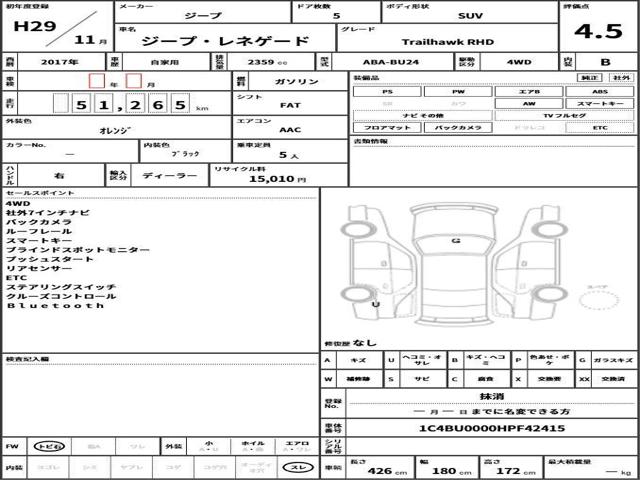The width and height of the screenshot is (640, 480).
Task: Select the ETC equipment box
Action: pyautogui.click(x=600, y=127)
